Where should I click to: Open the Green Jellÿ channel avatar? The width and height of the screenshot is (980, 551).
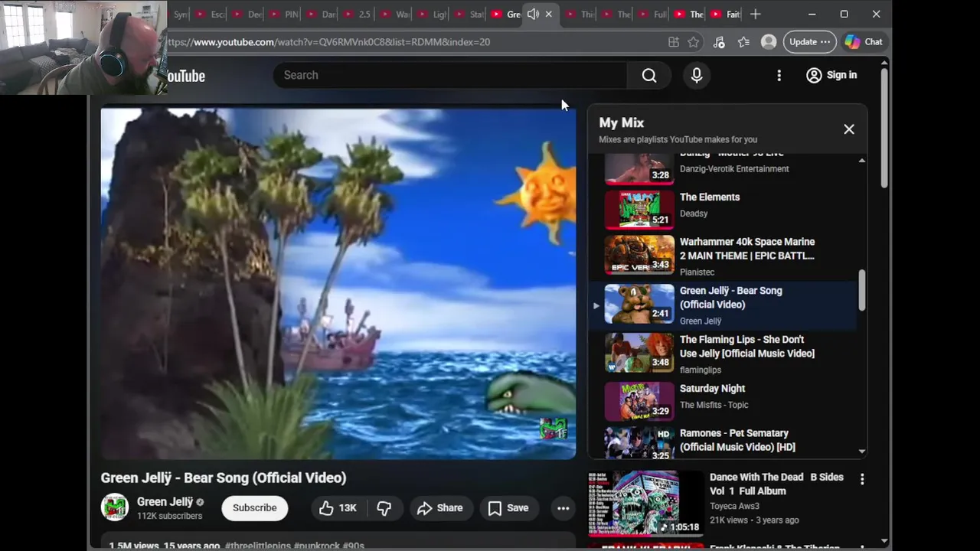[x=115, y=507]
